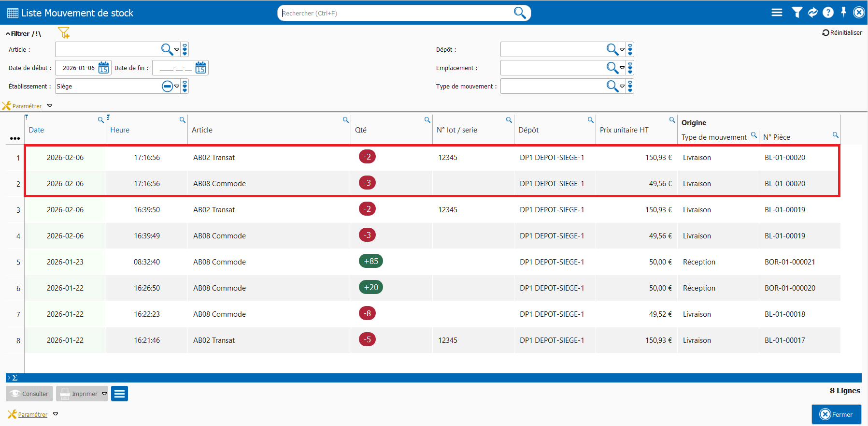Image resolution: width=868 pixels, height=426 pixels.
Task: Add a filter with the yellow funnel-plus icon
Action: coord(64,33)
